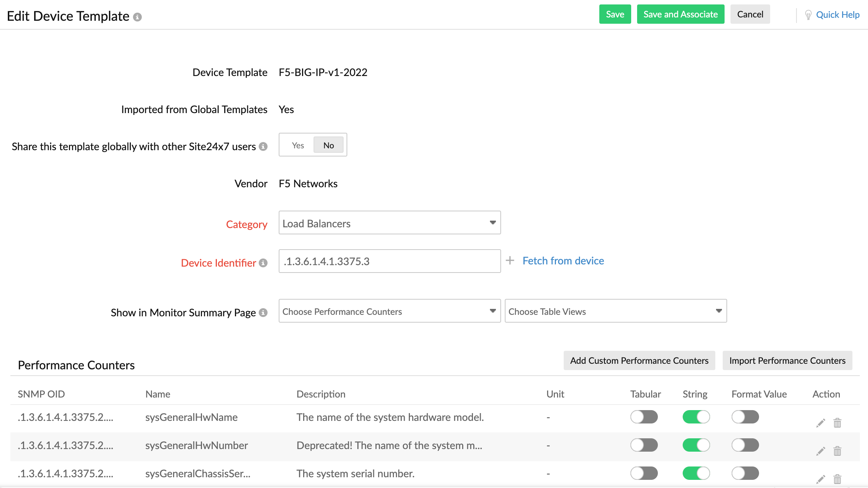Click info icon beside share template globally label
The height and width of the screenshot is (488, 868).
coord(263,146)
